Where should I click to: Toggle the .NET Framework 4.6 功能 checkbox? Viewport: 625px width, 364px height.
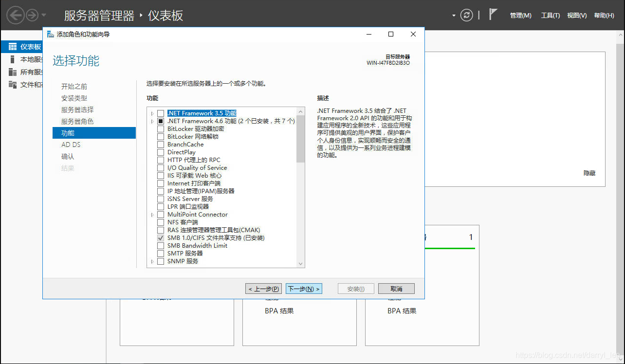click(x=161, y=121)
